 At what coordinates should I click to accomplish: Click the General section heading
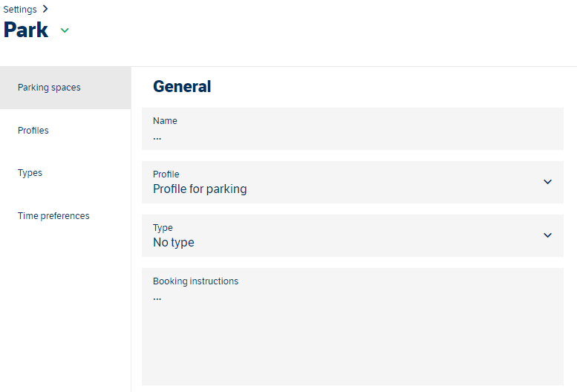[x=182, y=87]
